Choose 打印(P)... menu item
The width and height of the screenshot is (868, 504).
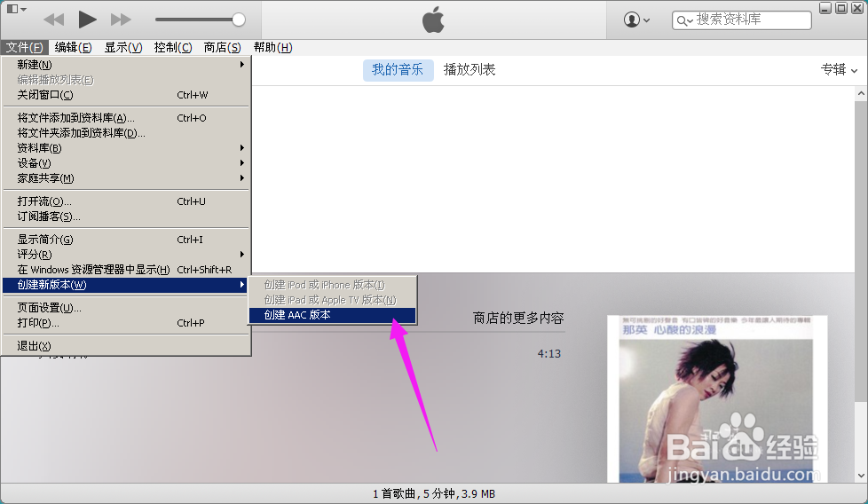tap(126, 323)
